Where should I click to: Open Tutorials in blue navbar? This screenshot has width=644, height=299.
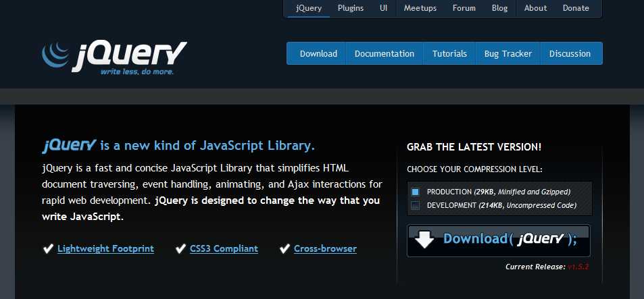click(x=449, y=54)
